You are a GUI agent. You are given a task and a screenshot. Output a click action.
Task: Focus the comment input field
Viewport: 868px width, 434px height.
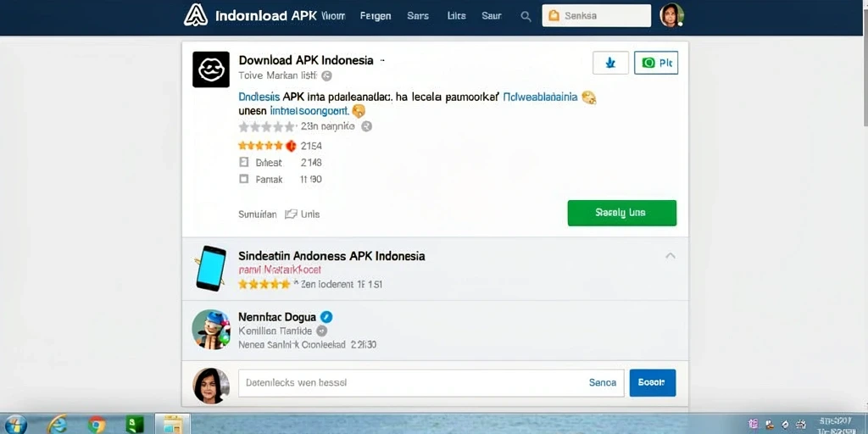click(431, 383)
